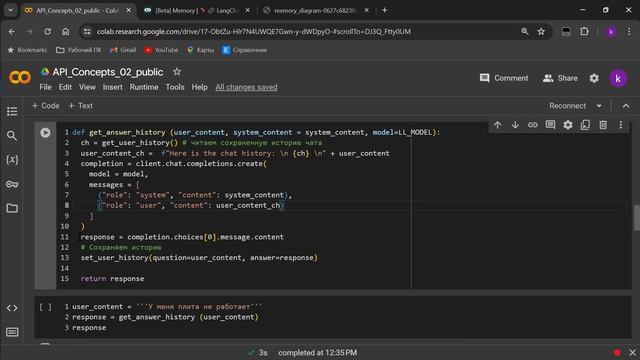
Task: Open Help menu
Action: (x=200, y=87)
